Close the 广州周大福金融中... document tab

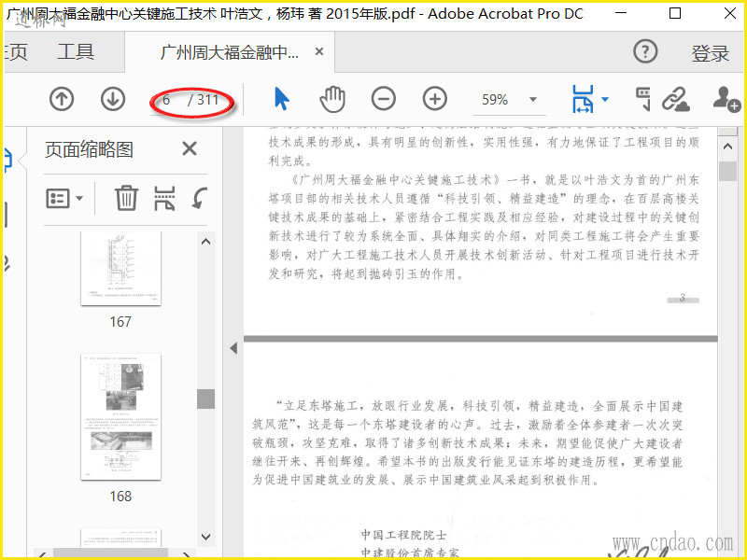(319, 51)
